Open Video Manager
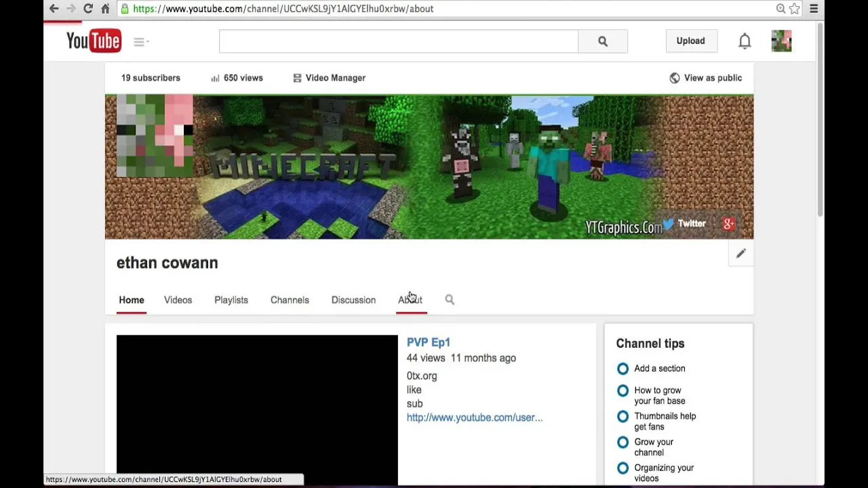 pyautogui.click(x=335, y=78)
